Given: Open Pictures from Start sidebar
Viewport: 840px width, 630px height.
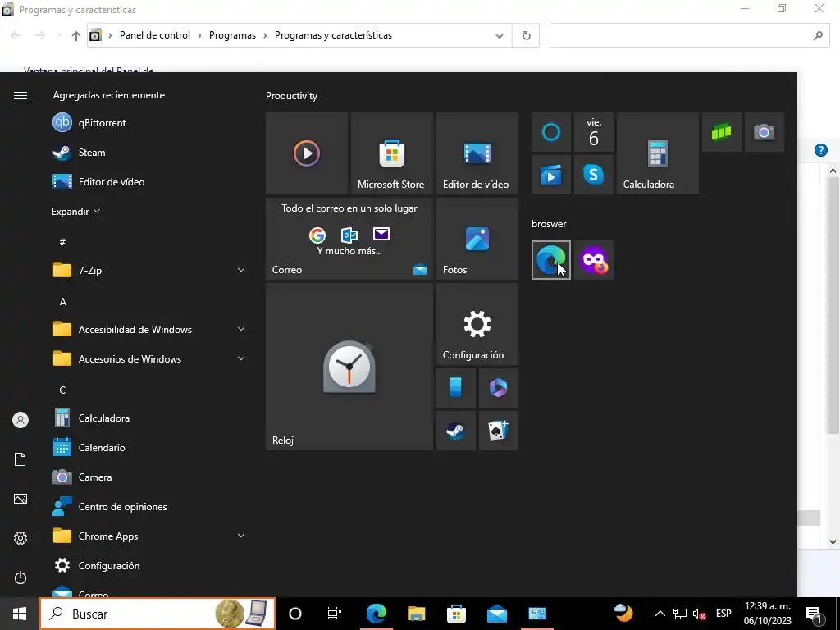Looking at the screenshot, I should pos(21,499).
